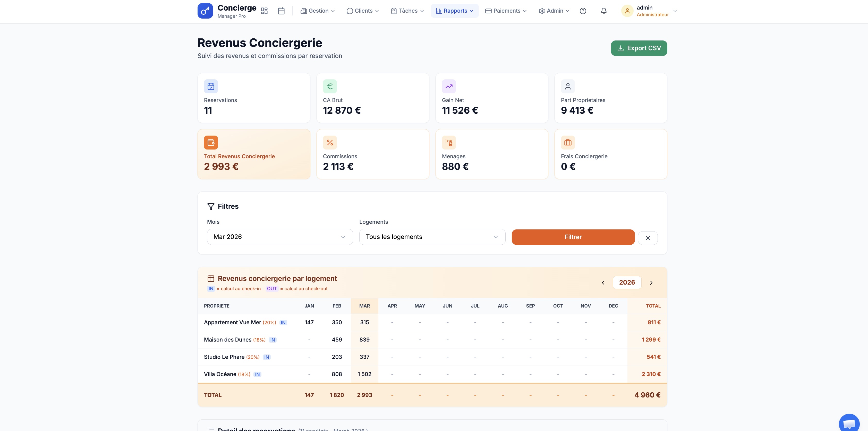Click the euro icon on the CA Brut card
Screen dimensions: 868x431
[x=330, y=86]
